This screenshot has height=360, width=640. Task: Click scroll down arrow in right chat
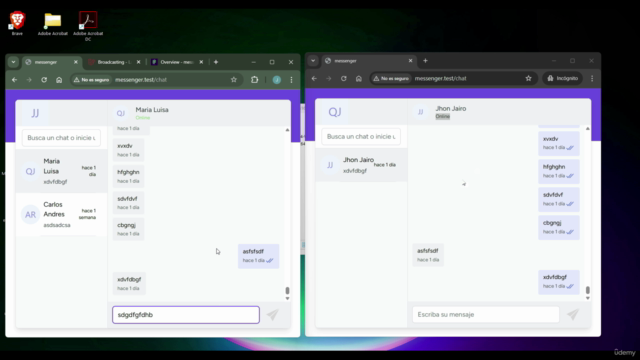tap(588, 298)
